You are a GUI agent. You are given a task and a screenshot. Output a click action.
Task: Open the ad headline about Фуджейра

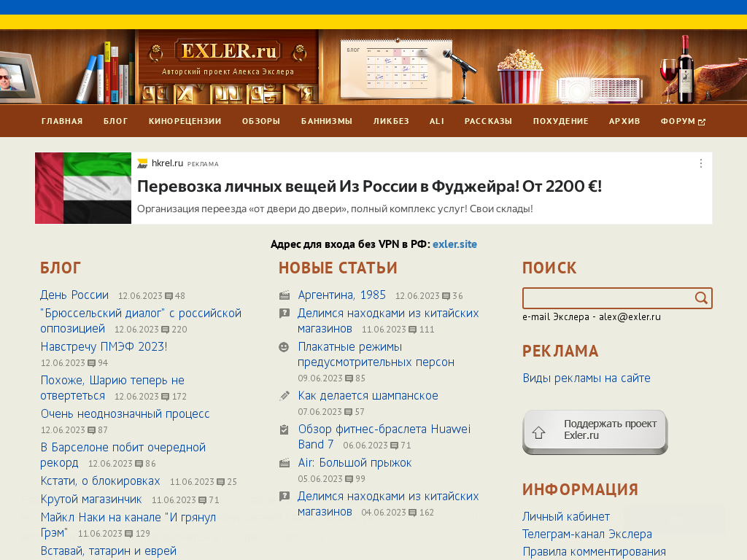(x=369, y=186)
